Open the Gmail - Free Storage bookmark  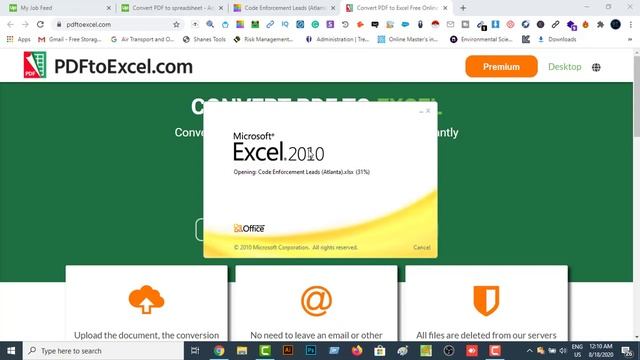coord(70,39)
